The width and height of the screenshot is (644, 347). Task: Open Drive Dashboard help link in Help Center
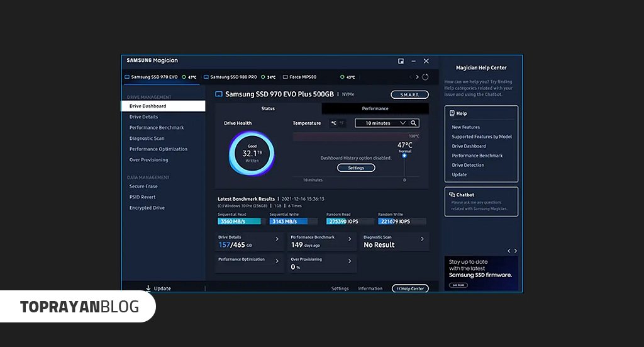pos(469,146)
